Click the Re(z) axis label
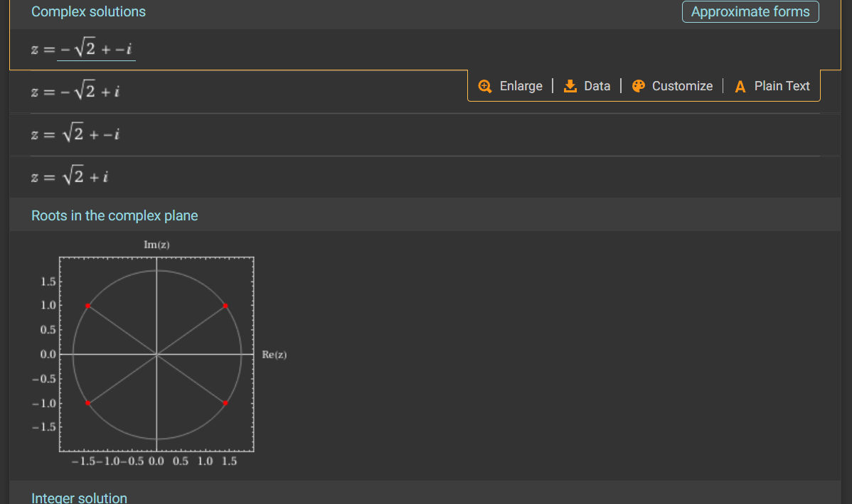This screenshot has height=504, width=852. 275,355
